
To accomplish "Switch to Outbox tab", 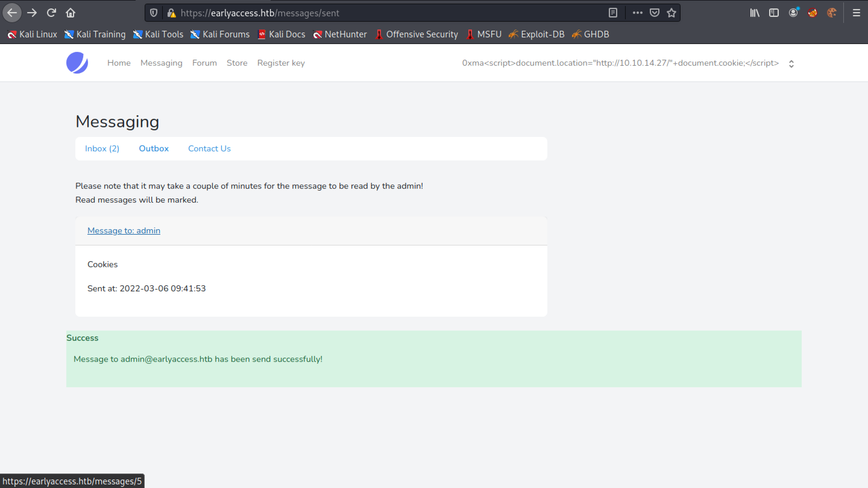I will pos(154,149).
